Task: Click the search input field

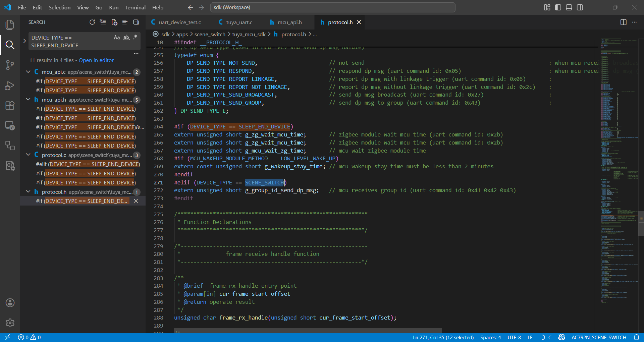Action: (70, 41)
